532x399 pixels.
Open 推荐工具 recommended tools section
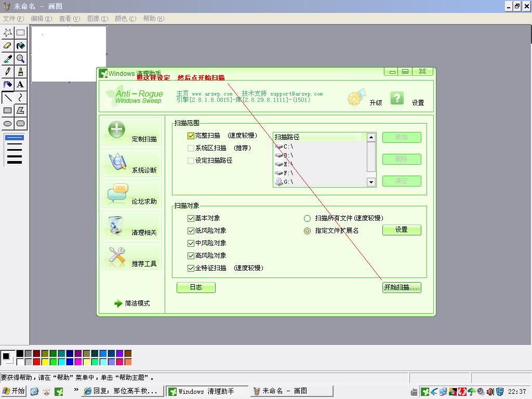coord(131,257)
